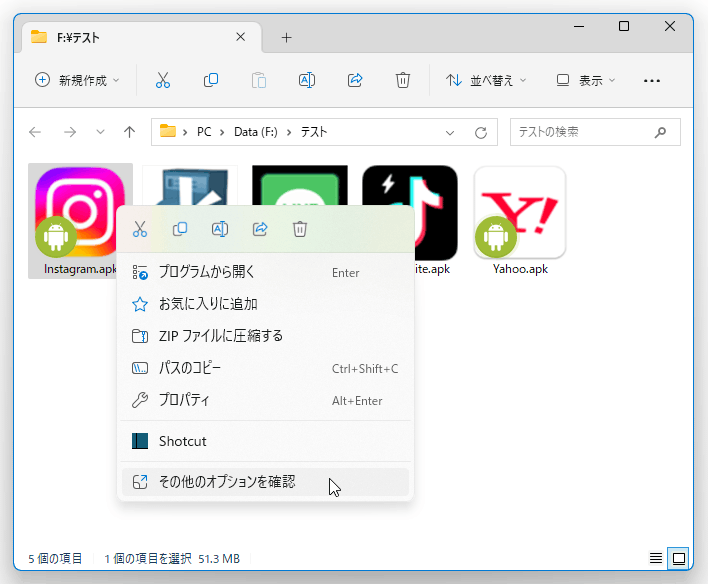The width and height of the screenshot is (708, 584).
Task: Go up one folder level
Action: coord(130,132)
